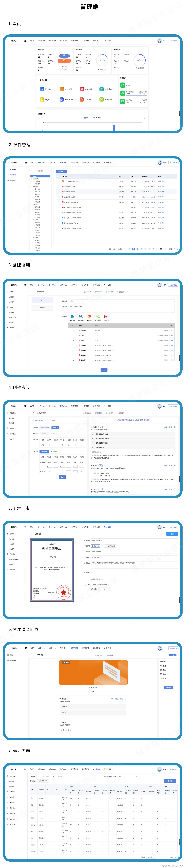The height and width of the screenshot is (868, 184).
Task: Open 培训中心 quick entry icon on 首页 screen
Action: (42, 100)
